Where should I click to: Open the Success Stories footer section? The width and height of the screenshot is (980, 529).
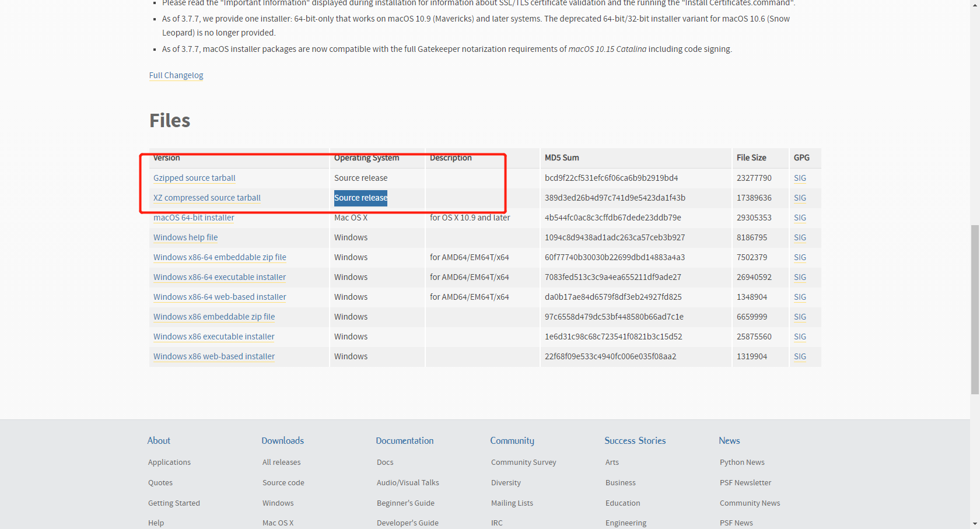click(x=635, y=440)
